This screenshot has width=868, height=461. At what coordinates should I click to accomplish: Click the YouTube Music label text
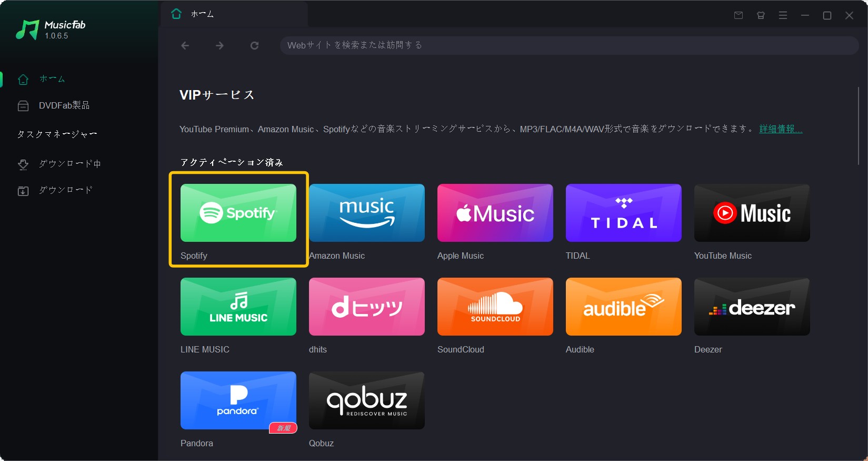pos(723,256)
